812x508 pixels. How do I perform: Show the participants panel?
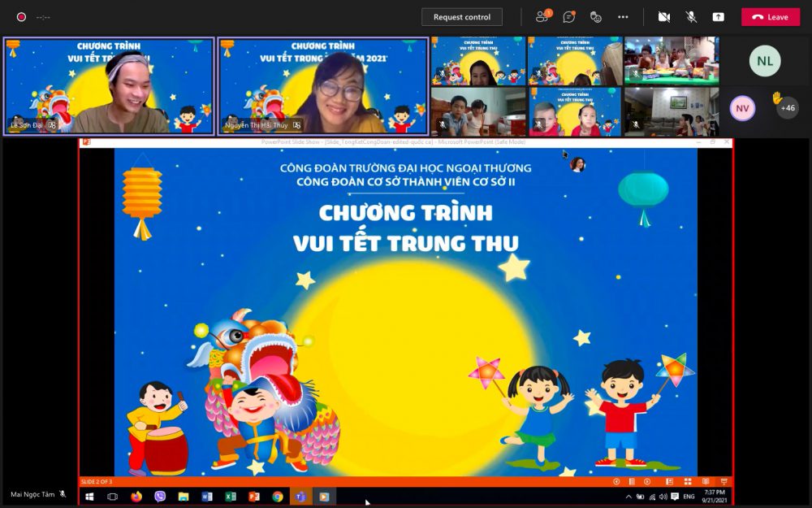pyautogui.click(x=542, y=17)
